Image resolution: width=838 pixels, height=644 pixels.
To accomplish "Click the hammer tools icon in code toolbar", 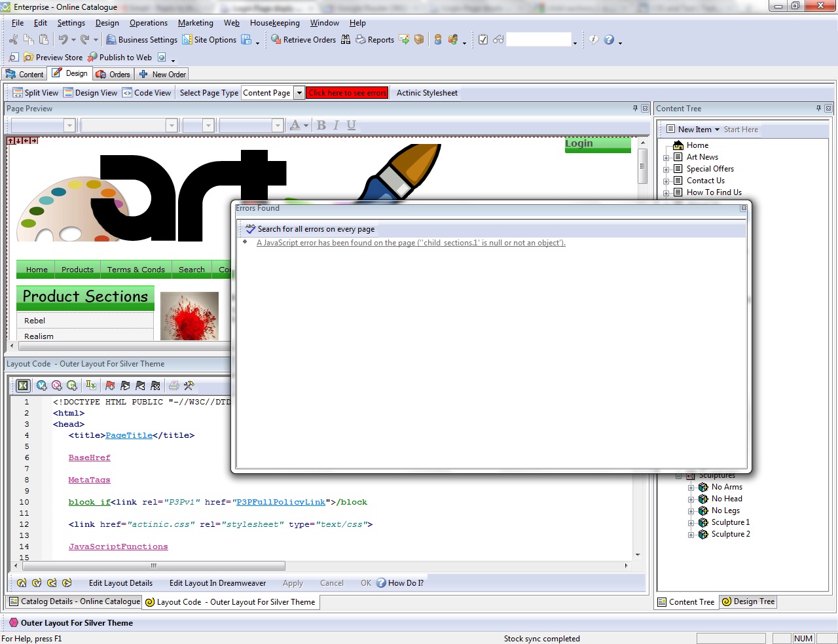I will pyautogui.click(x=189, y=385).
